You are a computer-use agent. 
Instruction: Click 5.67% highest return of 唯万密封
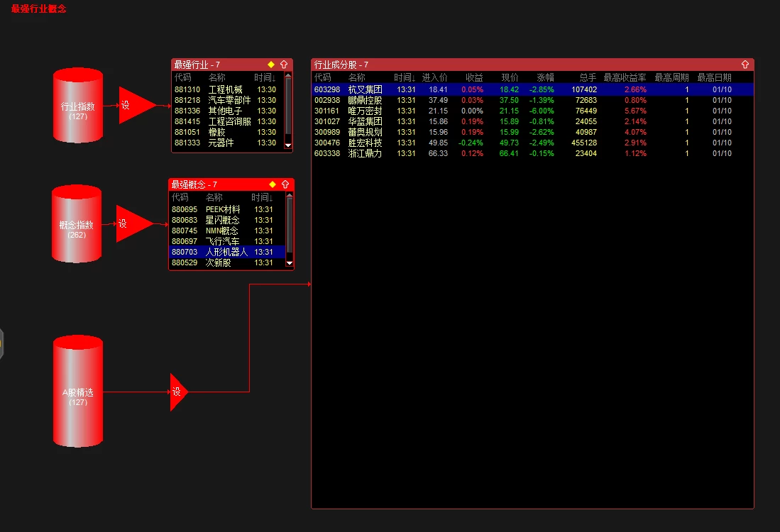tap(636, 111)
